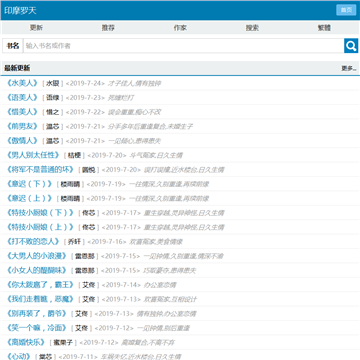Open book 《笑一个嘛，冷面》
360x360 pixels.
(37, 328)
